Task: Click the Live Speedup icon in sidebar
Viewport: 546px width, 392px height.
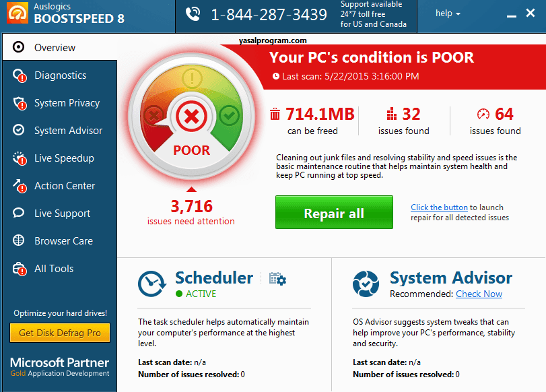Action: click(x=19, y=158)
